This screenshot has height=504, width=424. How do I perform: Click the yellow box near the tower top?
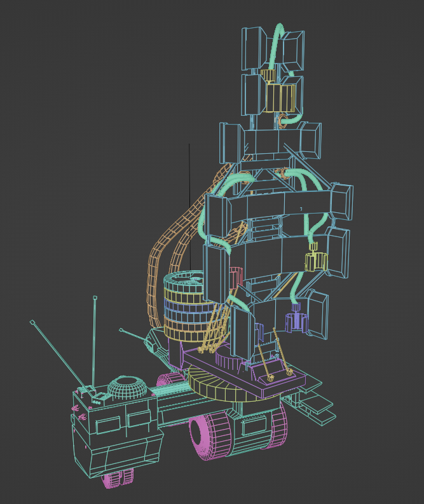pyautogui.click(x=280, y=95)
